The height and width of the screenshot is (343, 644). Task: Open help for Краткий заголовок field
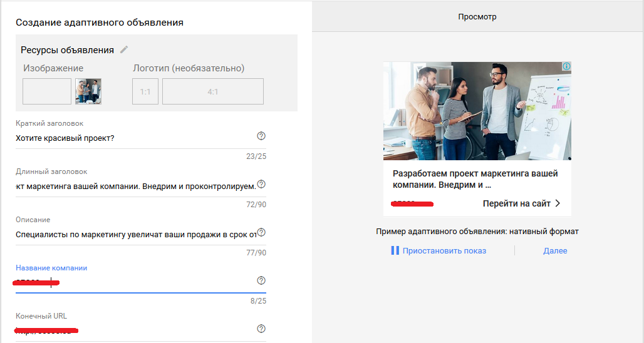(x=261, y=136)
